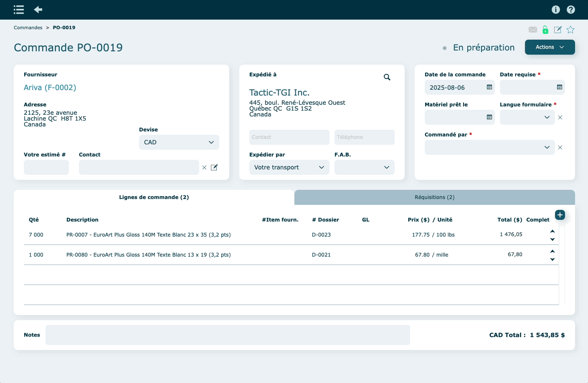
Task: Expand the F.A.B. dropdown
Action: click(364, 167)
